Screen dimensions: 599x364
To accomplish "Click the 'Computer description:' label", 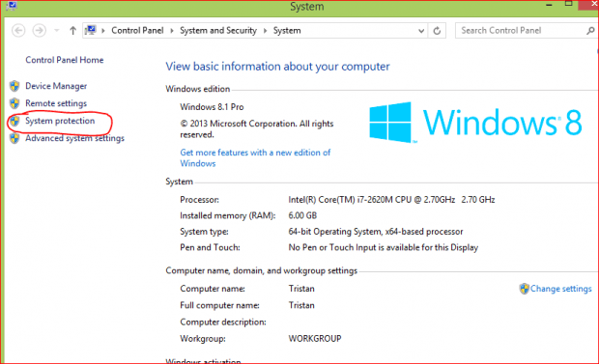I will pos(223,322).
